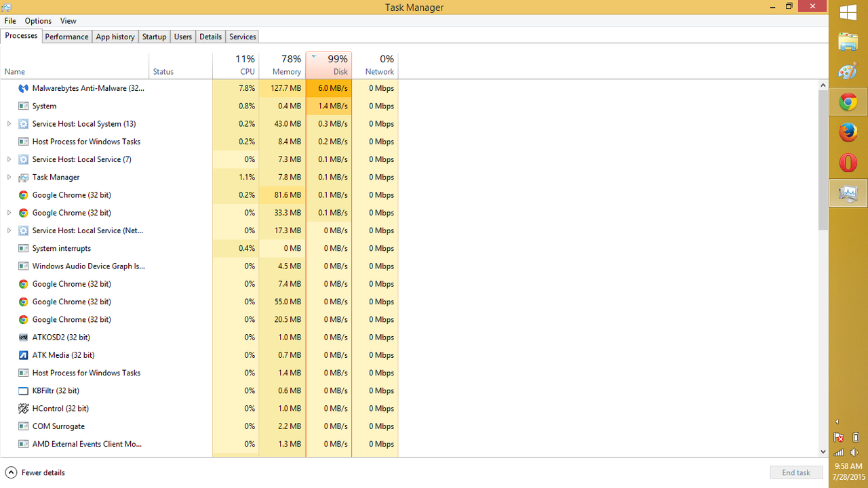Image resolution: width=868 pixels, height=488 pixels.
Task: Select the Chrome row with 20.5 MB
Action: 199,319
